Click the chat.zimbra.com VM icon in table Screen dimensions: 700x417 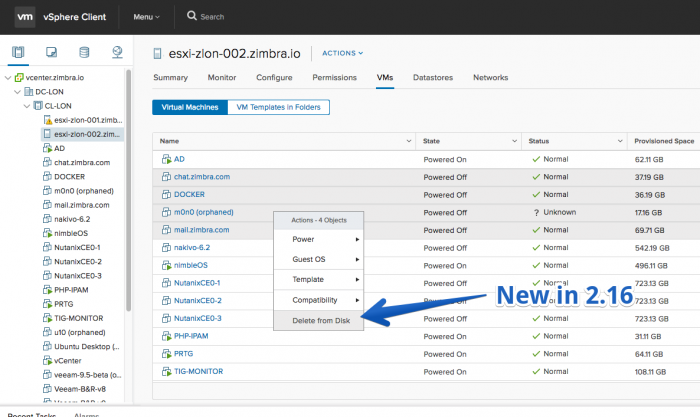coord(167,177)
